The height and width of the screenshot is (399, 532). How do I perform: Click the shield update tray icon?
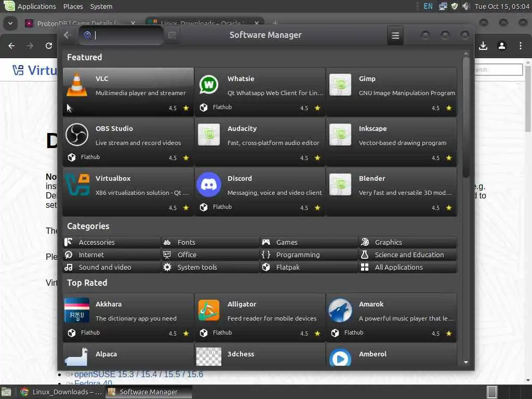455,6
